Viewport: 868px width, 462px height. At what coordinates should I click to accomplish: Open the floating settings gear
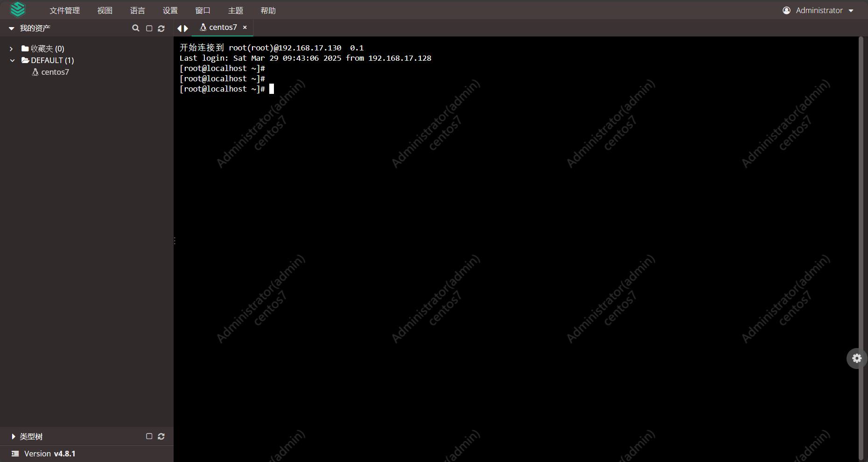pos(858,358)
